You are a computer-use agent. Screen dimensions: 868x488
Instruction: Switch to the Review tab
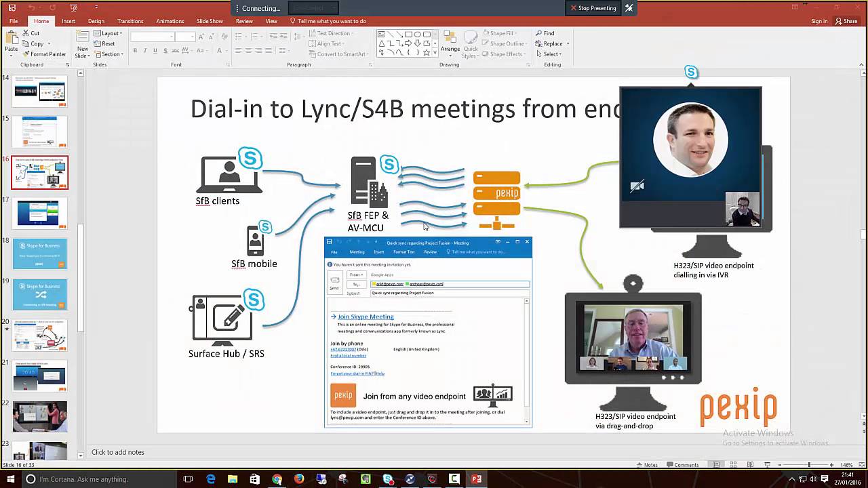[244, 21]
